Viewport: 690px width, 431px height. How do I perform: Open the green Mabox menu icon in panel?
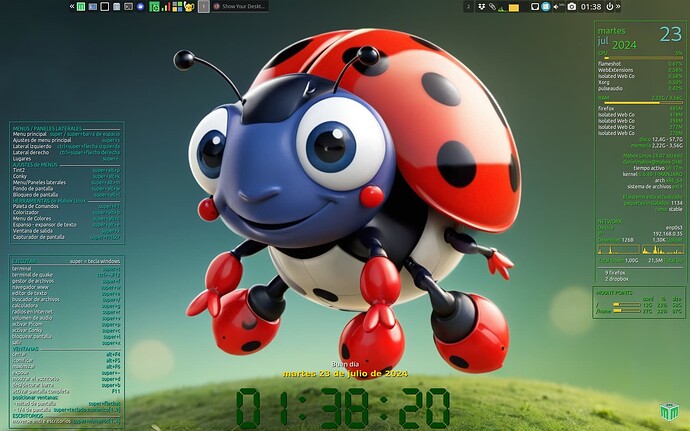coord(81,6)
